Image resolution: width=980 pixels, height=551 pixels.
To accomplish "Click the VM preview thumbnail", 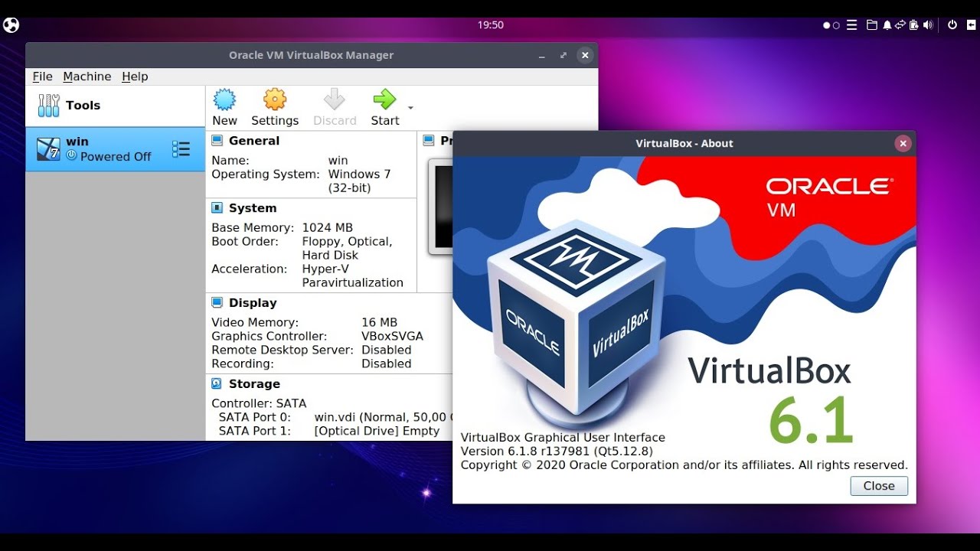I will [x=440, y=207].
